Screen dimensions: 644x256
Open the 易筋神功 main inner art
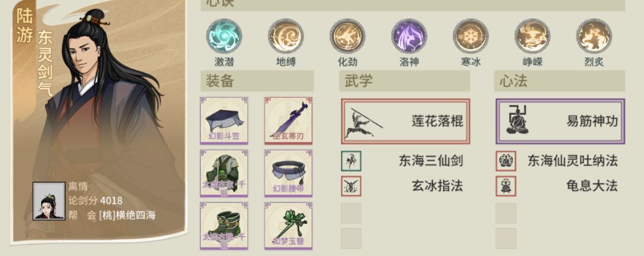coord(560,121)
